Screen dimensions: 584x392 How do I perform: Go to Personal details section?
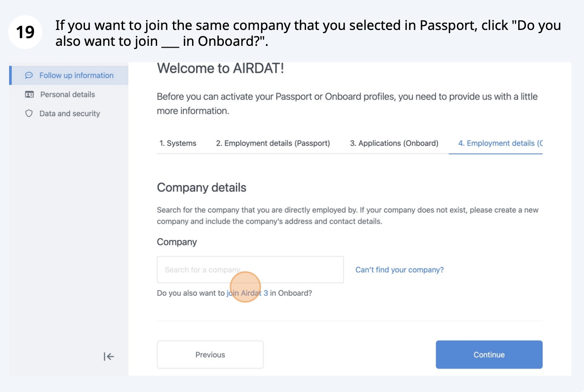68,94
